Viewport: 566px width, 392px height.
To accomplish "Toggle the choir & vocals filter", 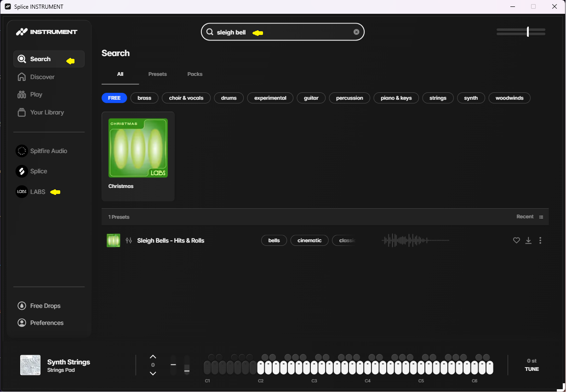I will click(186, 98).
